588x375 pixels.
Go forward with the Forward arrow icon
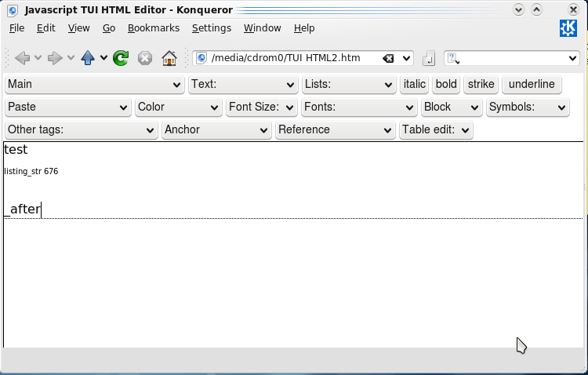(x=55, y=58)
